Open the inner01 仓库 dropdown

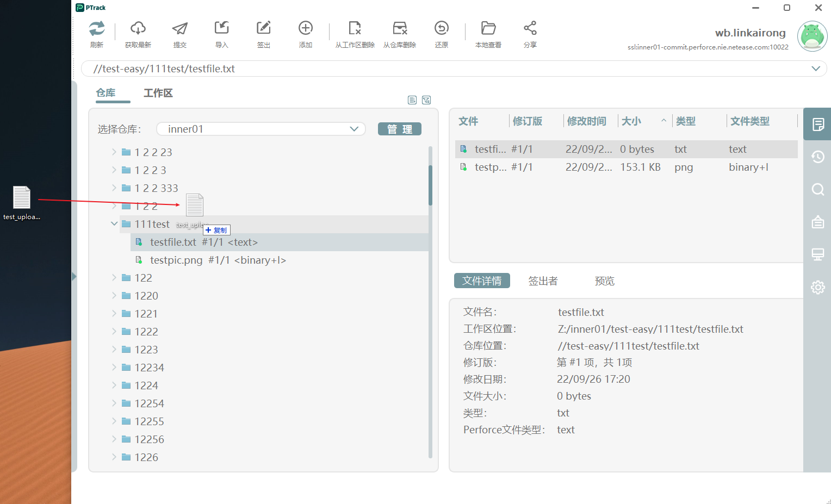(x=261, y=129)
